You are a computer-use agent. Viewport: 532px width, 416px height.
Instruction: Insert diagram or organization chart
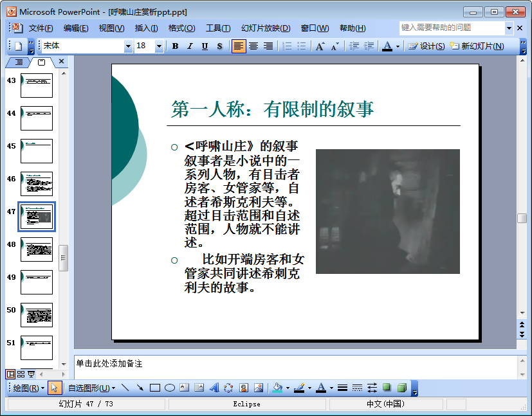228,388
